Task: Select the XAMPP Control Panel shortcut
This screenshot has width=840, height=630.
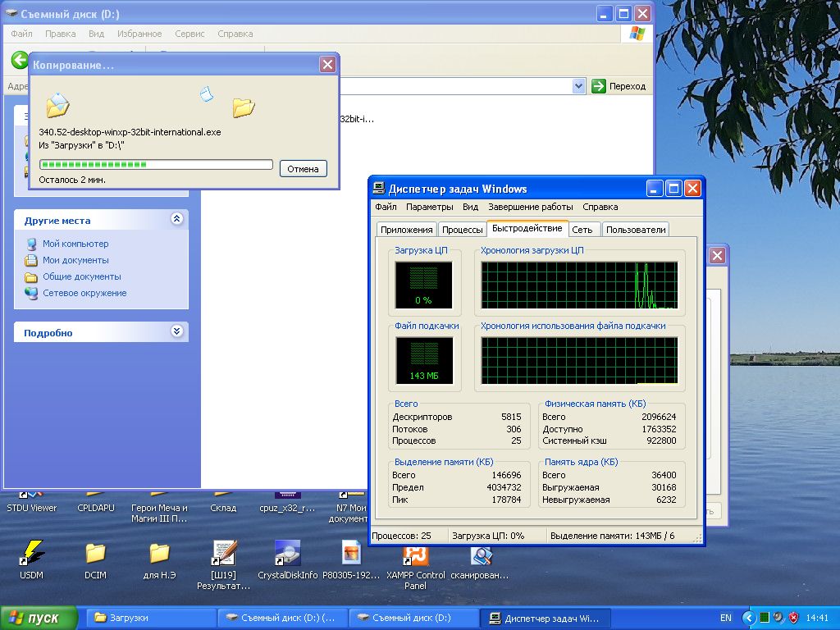Action: click(x=415, y=555)
